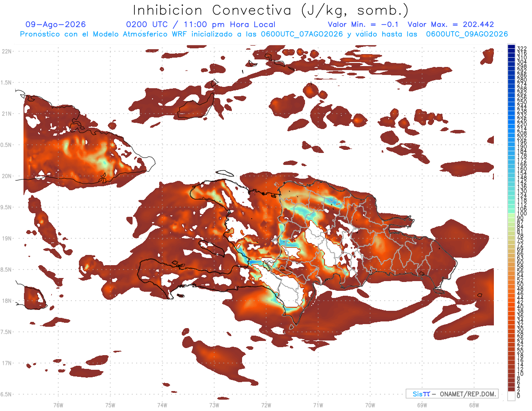
Task: Click the '0200 UTC / 11:00 pm Hora Local' text
Action: pos(201,24)
